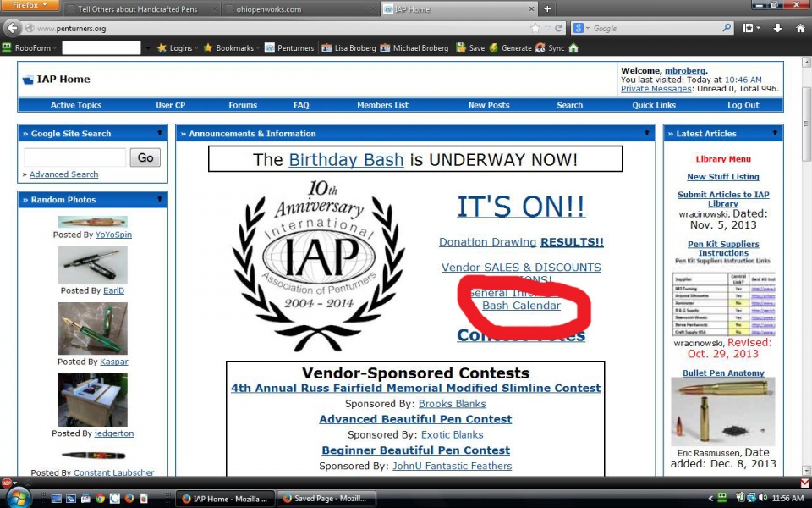Click the volume icon in system tray

coord(763,498)
